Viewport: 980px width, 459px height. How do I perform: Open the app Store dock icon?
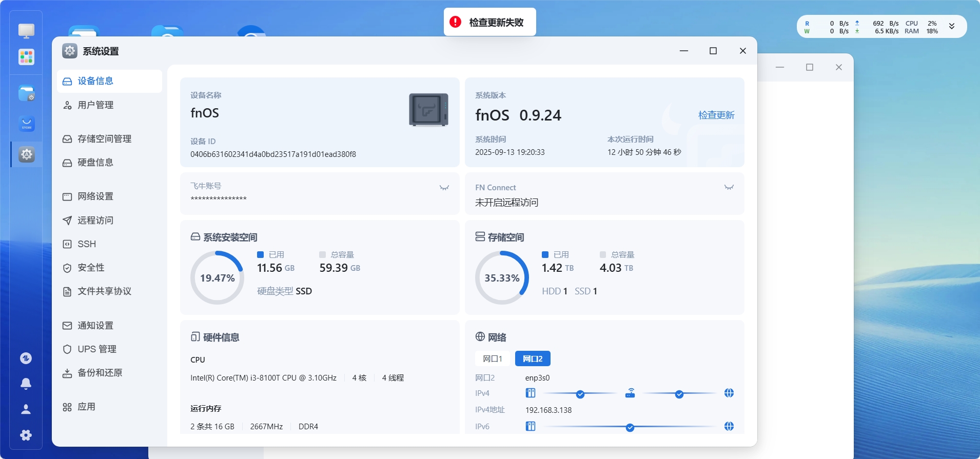26,124
